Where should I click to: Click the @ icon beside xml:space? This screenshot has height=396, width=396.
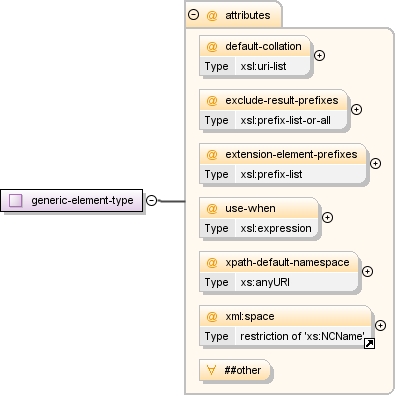tap(212, 316)
